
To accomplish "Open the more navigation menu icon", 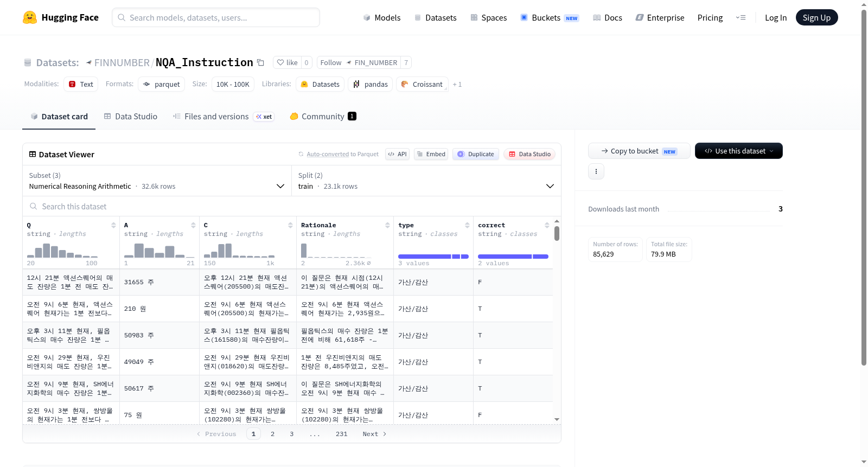I will pyautogui.click(x=741, y=17).
